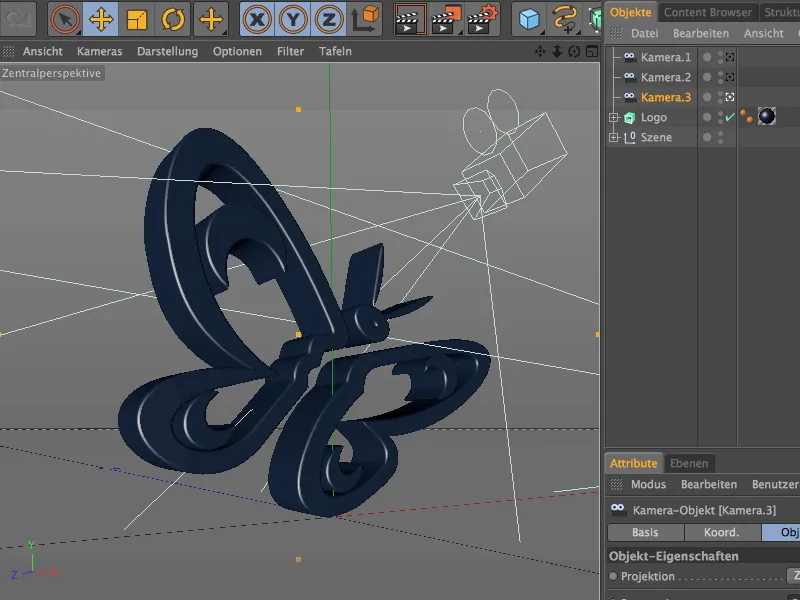This screenshot has height=600, width=800.
Task: Activate Kamera.3 as scene camera
Action: click(x=729, y=97)
